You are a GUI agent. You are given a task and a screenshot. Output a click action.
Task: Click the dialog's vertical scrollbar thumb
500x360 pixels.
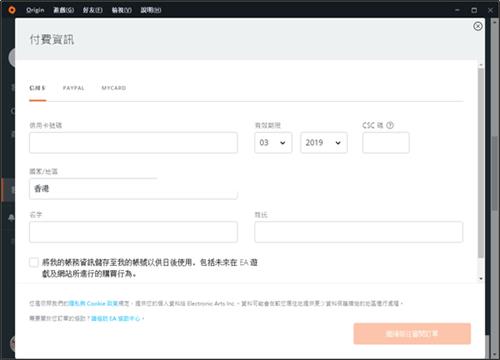tap(481, 163)
